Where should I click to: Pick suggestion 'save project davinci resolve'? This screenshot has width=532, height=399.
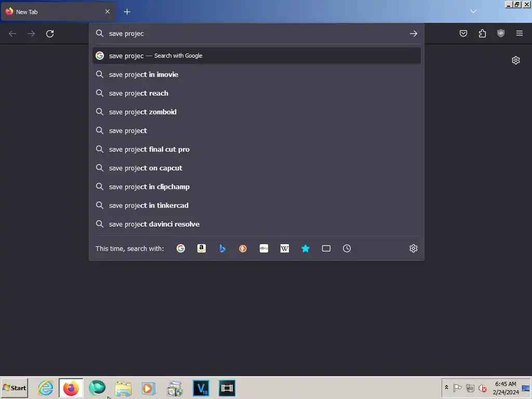(257, 224)
